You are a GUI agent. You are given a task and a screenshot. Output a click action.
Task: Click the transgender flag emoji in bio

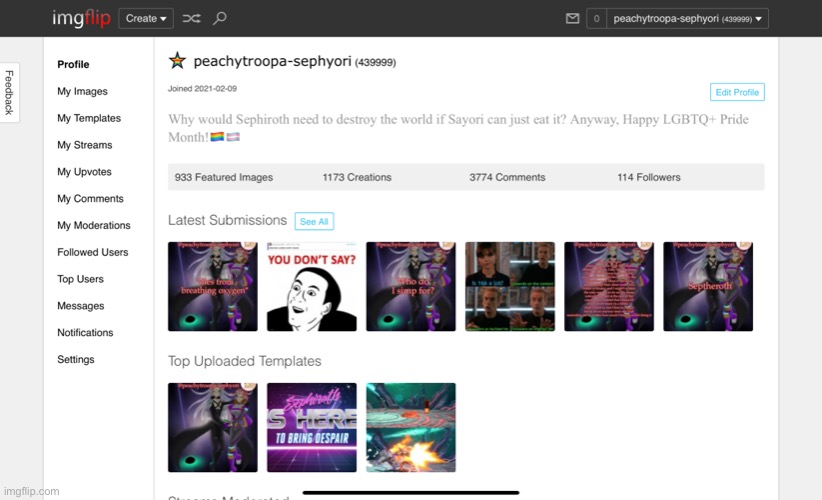(x=233, y=137)
